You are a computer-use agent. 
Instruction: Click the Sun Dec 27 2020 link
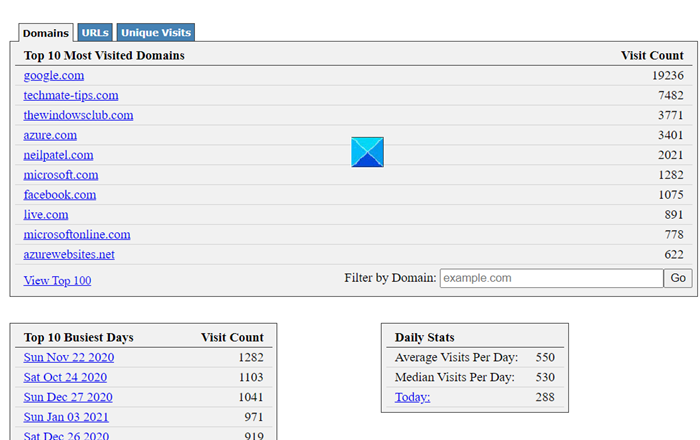[68, 397]
